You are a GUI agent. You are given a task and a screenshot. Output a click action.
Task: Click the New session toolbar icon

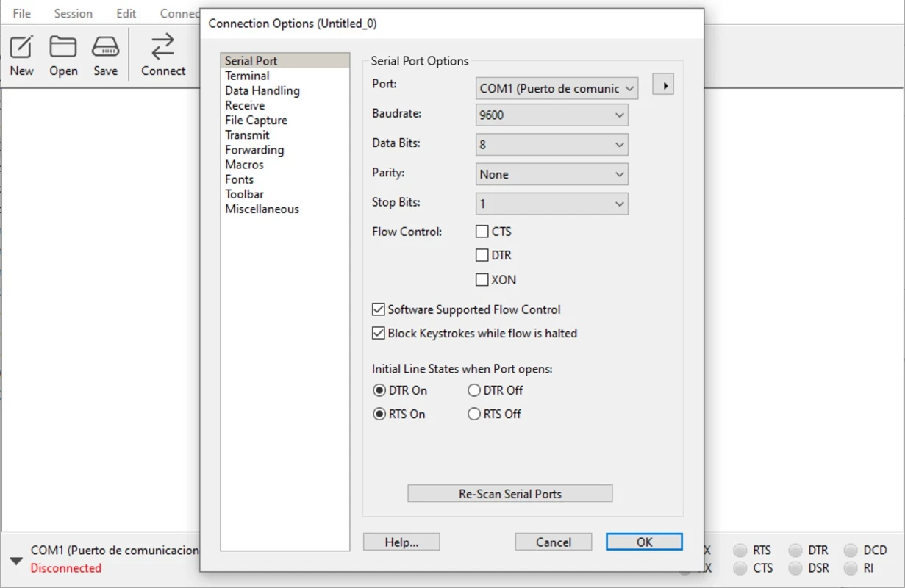[x=21, y=47]
